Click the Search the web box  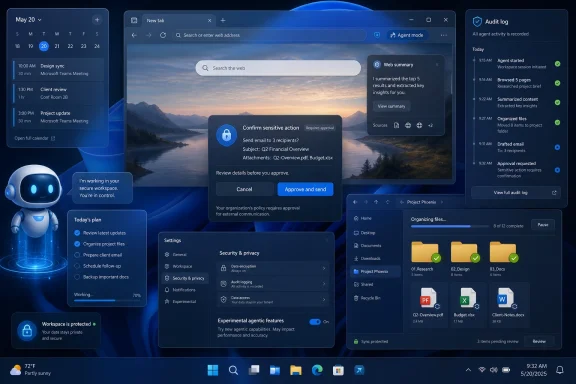278,68
